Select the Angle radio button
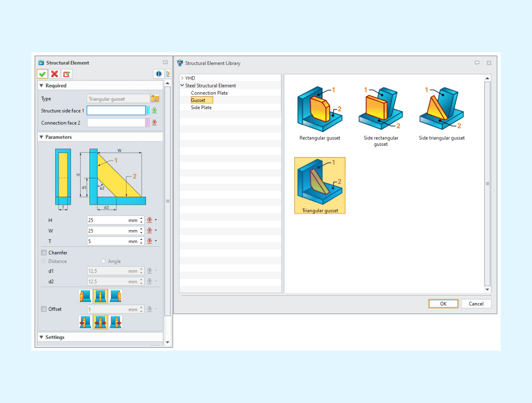 click(x=103, y=261)
